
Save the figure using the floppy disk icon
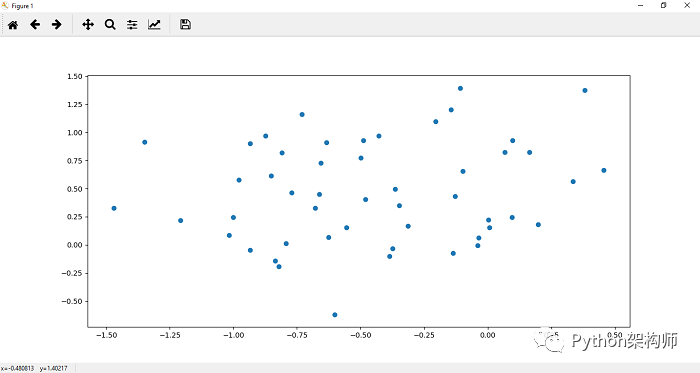click(x=185, y=25)
